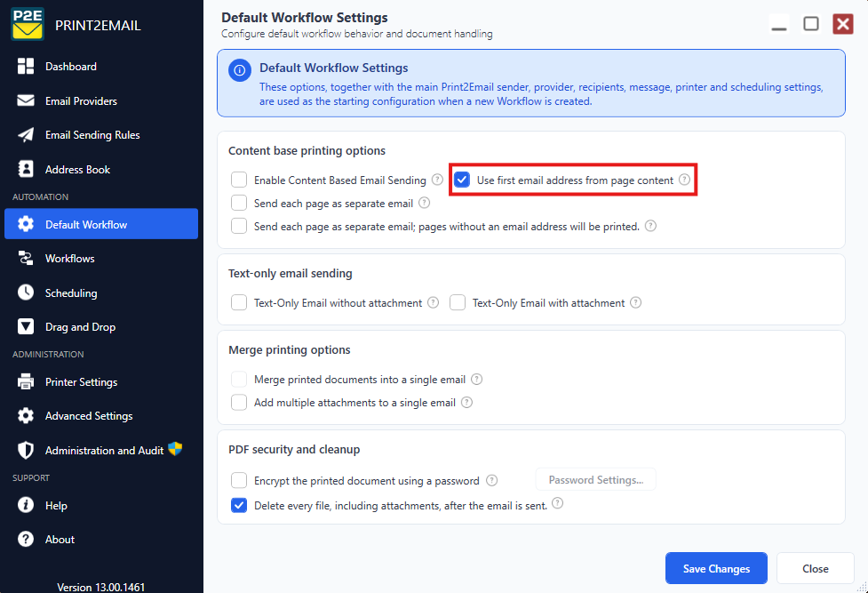Check Send each page as separate email
The image size is (868, 593).
(239, 203)
